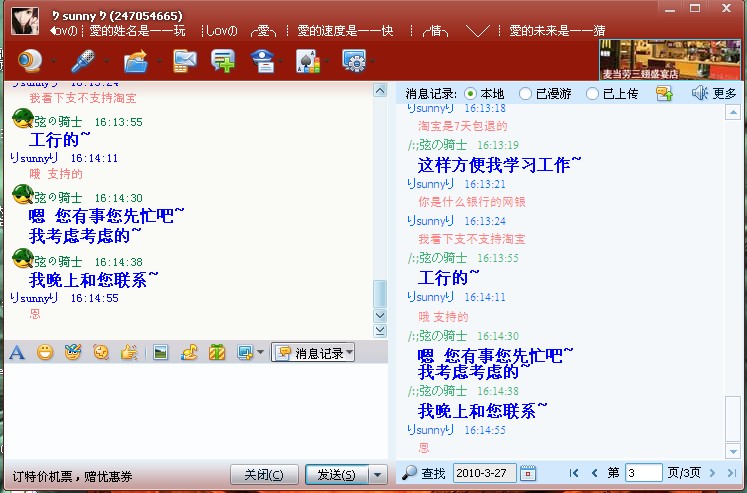The image size is (747, 493).
Task: Send a window shake with the pointing hand icon
Action: pos(128,352)
